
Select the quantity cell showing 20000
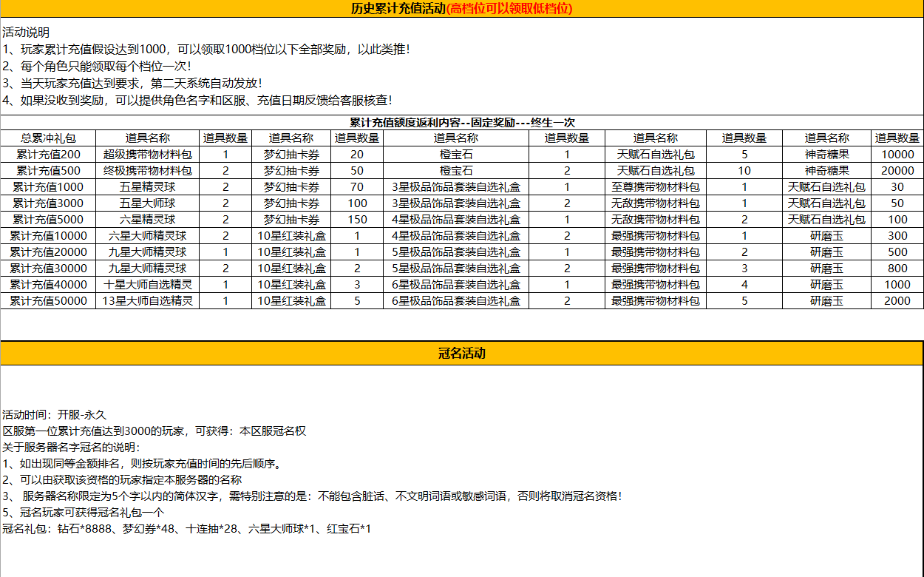897,171
